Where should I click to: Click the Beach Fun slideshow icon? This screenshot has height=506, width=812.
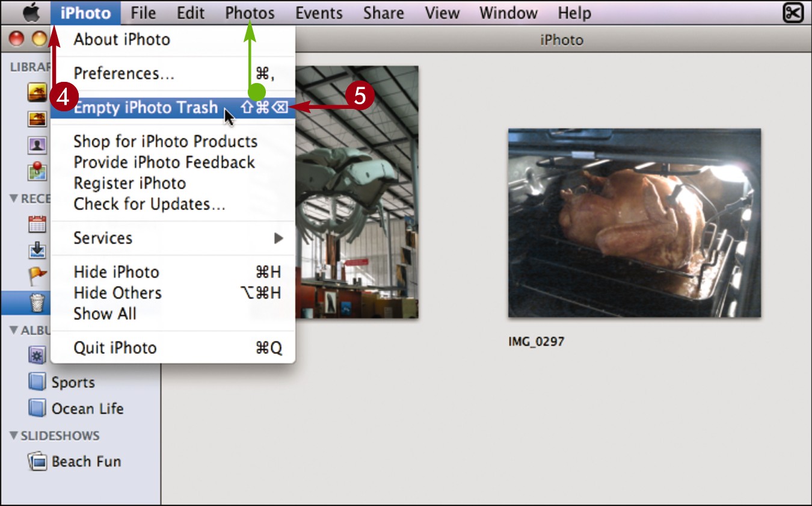point(38,461)
